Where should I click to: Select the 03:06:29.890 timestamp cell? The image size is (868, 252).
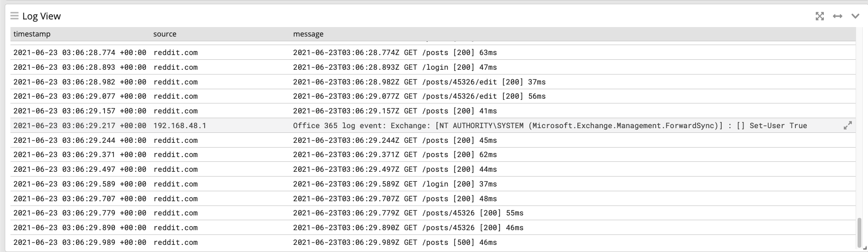pyautogui.click(x=80, y=228)
